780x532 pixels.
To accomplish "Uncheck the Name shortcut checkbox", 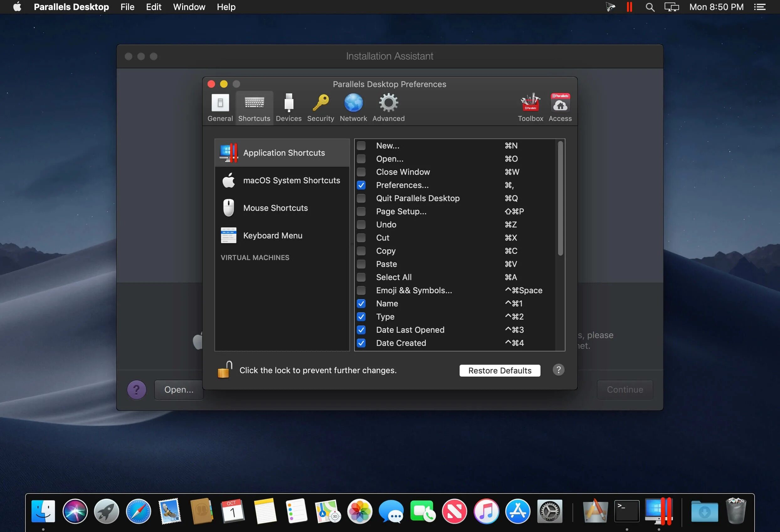I will (x=361, y=304).
